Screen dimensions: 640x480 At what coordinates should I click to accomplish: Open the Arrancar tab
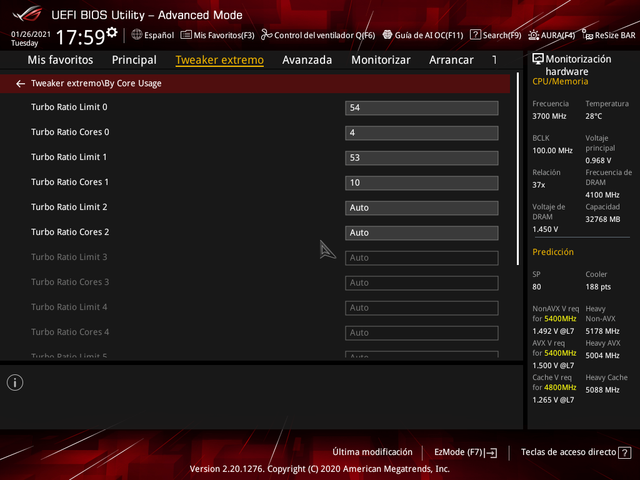tap(451, 60)
